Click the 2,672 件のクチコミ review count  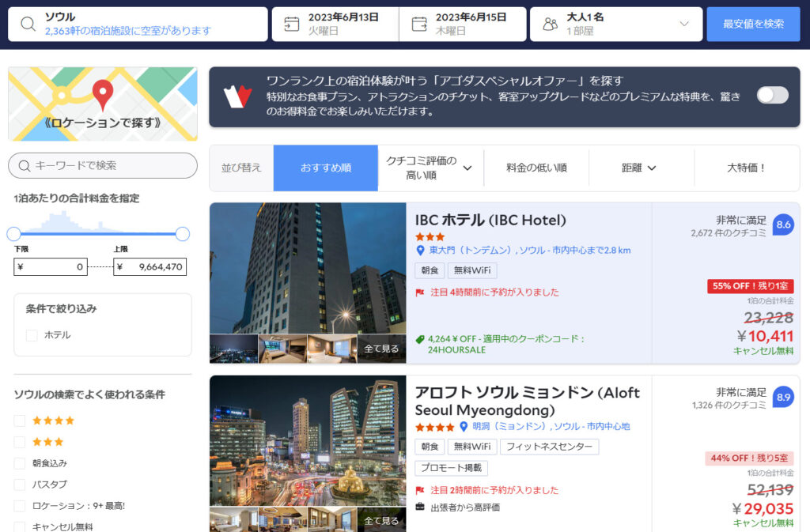click(729, 233)
